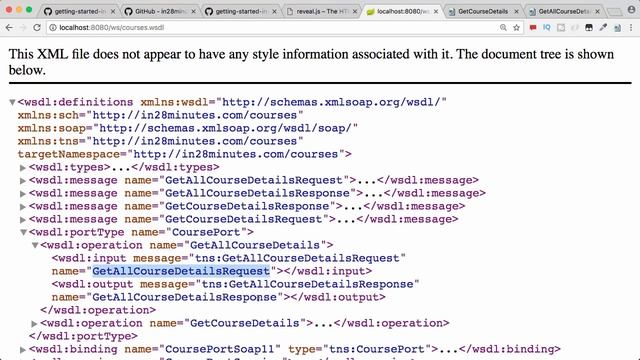
Task: Click the wsdl:input message line
Action: (x=229, y=258)
